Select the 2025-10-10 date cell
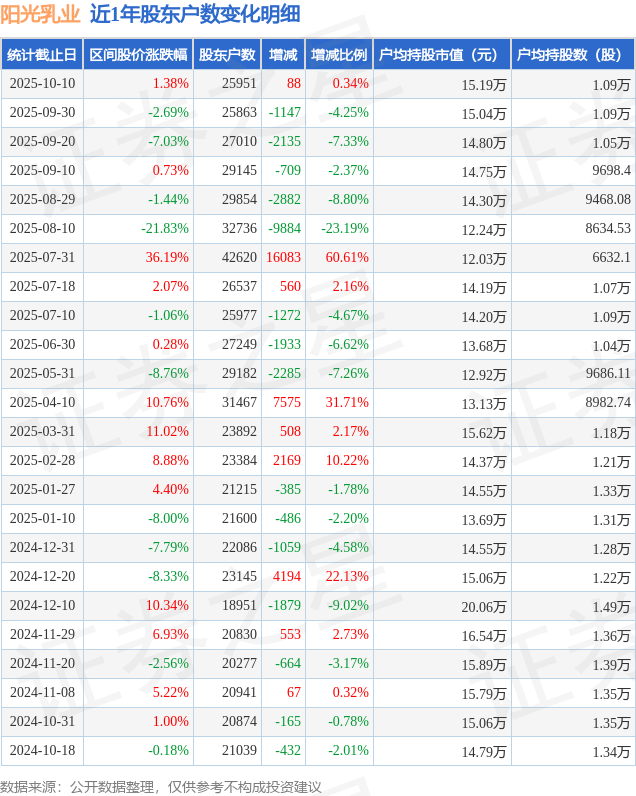 pos(42,84)
